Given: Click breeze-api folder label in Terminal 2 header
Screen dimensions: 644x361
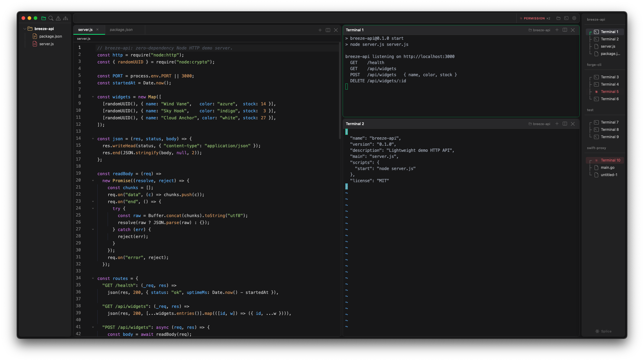Looking at the screenshot, I should click(x=539, y=124).
